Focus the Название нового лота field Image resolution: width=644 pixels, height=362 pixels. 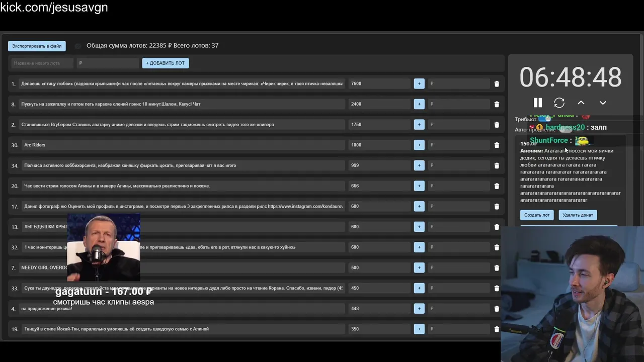point(43,63)
